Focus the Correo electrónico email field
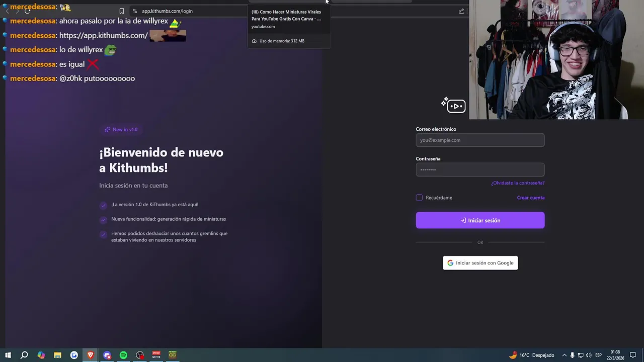This screenshot has width=644, height=362. 480,140
